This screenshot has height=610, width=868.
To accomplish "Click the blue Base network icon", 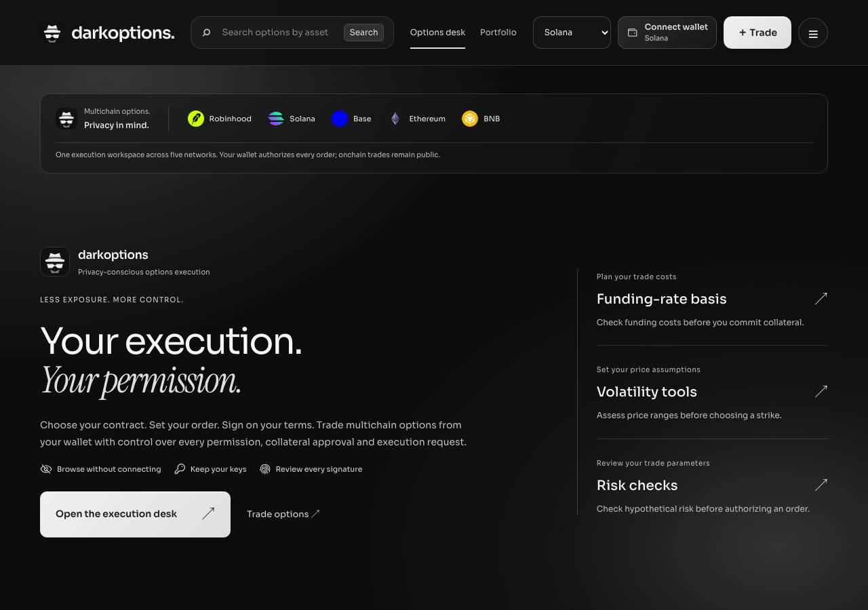I will [x=340, y=119].
